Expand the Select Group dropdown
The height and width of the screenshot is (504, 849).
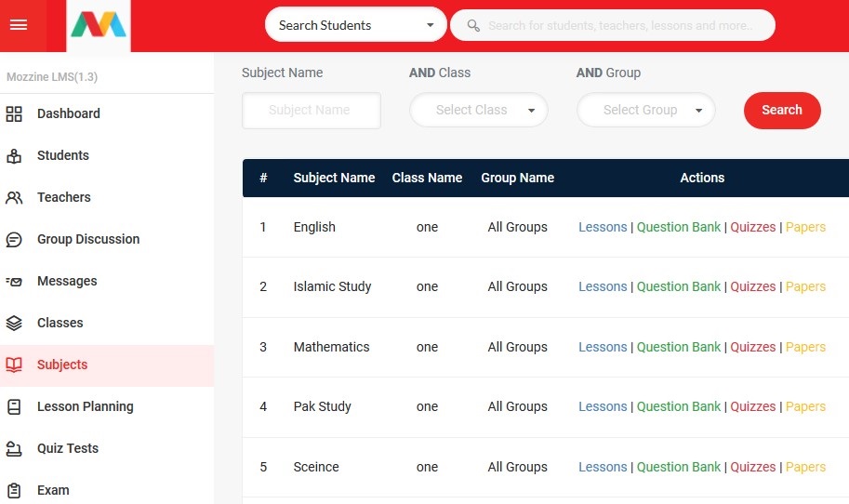point(646,110)
